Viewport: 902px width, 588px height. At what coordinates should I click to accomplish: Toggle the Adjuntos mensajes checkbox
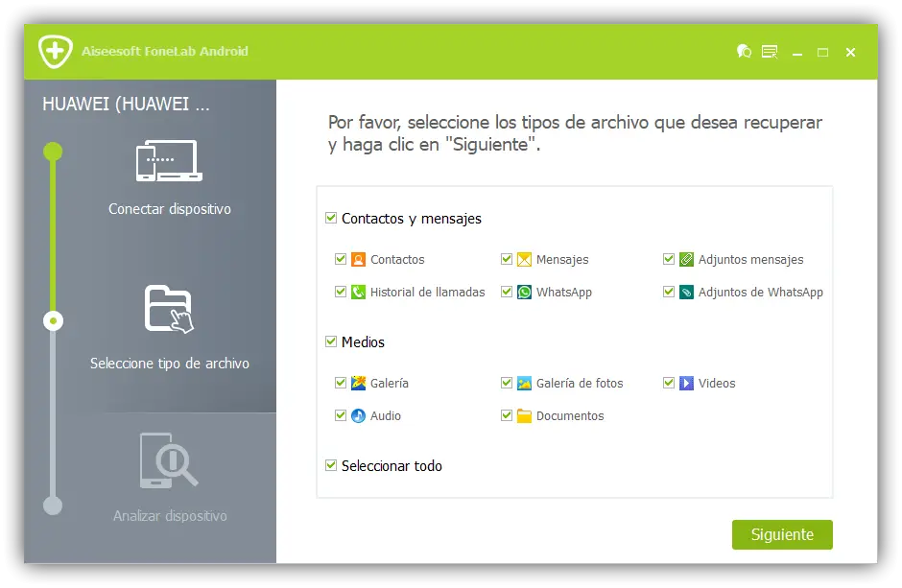[669, 259]
